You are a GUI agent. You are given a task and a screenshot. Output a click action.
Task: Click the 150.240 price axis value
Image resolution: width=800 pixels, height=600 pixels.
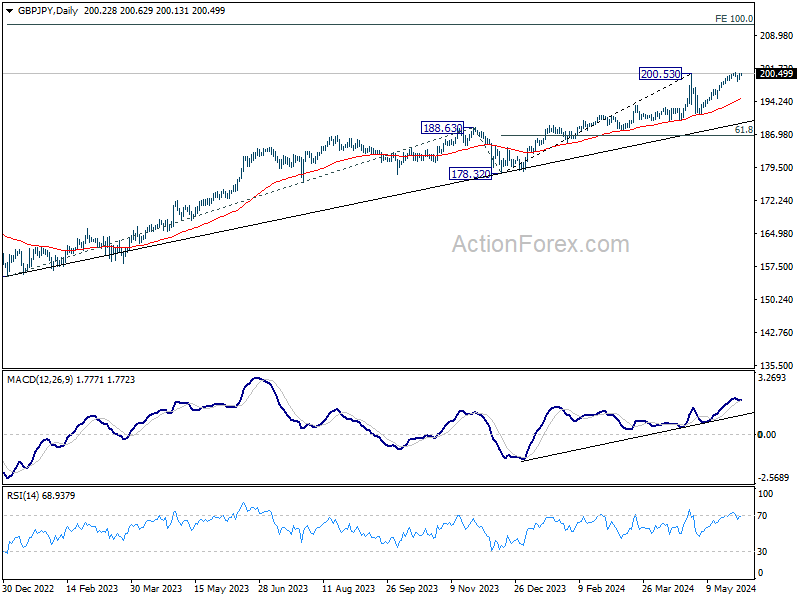(777, 299)
